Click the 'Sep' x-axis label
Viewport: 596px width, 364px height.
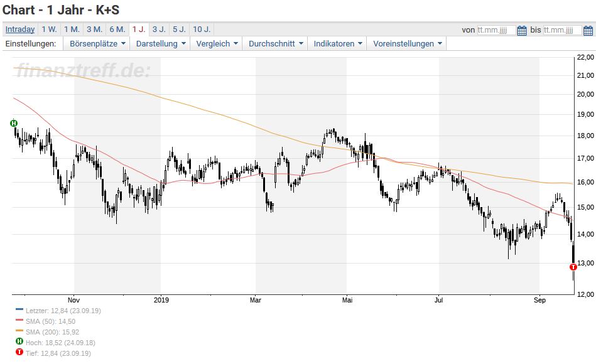click(x=539, y=300)
